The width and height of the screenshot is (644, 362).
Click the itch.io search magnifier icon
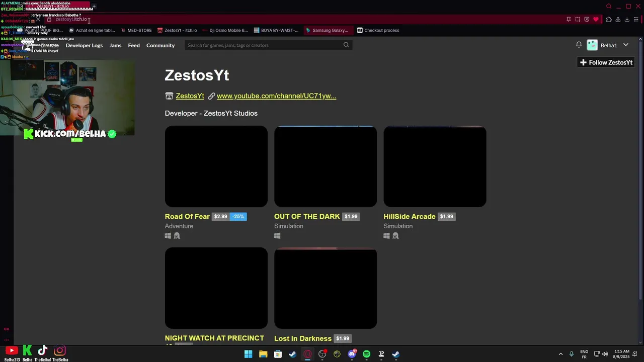pyautogui.click(x=346, y=45)
